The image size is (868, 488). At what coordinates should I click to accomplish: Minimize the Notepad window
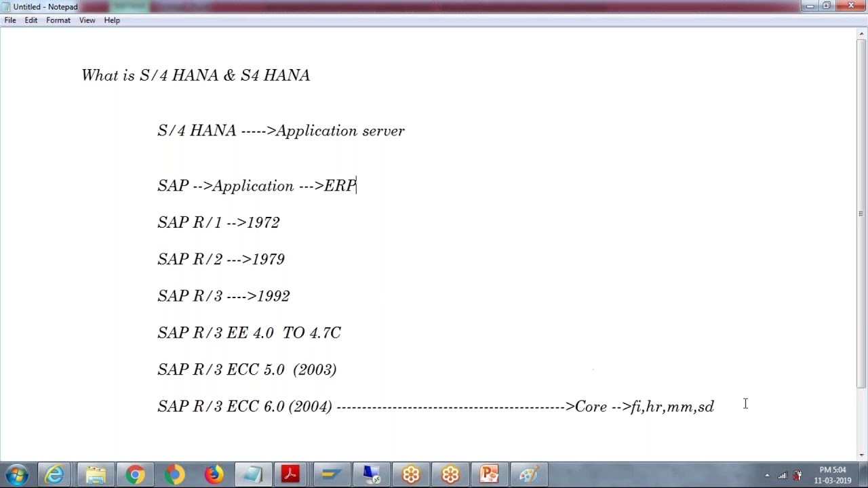point(810,6)
